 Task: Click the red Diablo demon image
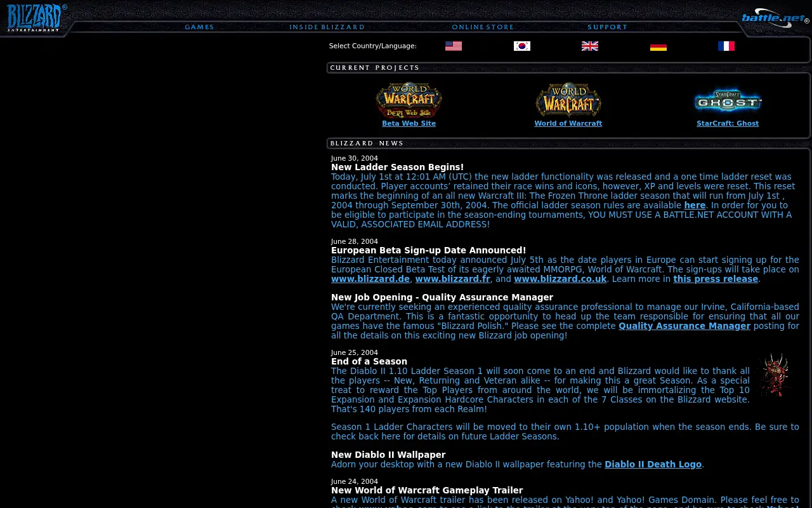pyautogui.click(x=775, y=375)
